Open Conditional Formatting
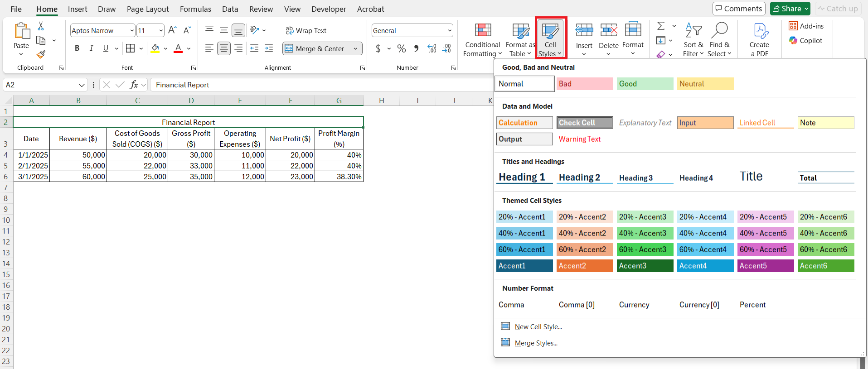 coord(483,40)
